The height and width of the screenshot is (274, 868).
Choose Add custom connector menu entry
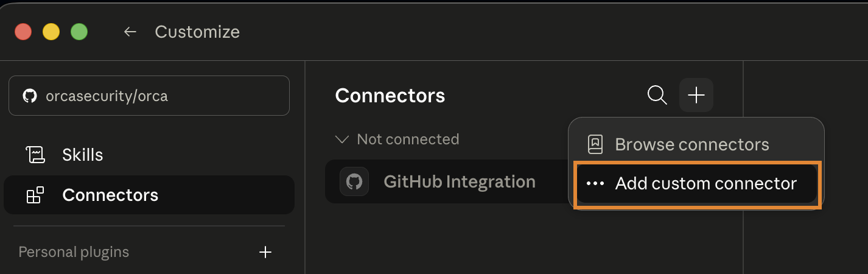[x=696, y=183]
